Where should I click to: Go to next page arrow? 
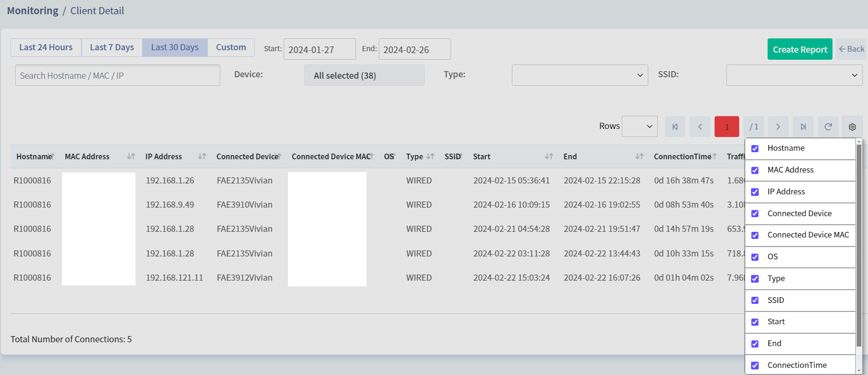(778, 127)
